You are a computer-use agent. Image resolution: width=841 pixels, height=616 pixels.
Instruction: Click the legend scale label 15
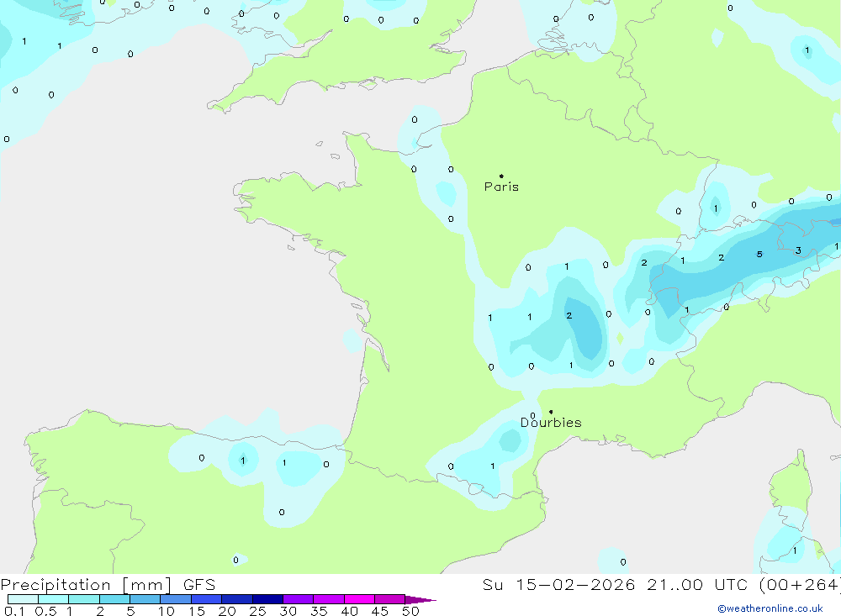[197, 611]
